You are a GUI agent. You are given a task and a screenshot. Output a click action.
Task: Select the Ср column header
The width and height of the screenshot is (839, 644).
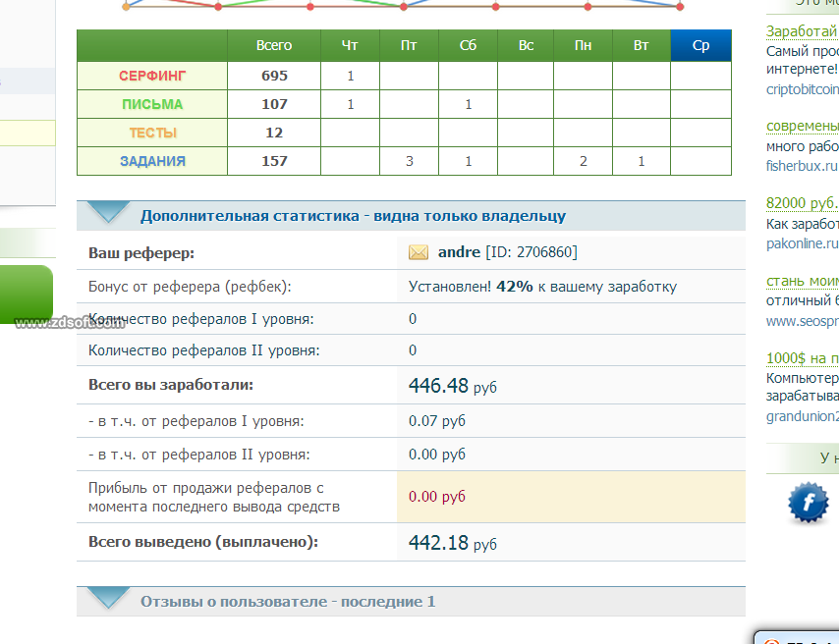point(700,45)
